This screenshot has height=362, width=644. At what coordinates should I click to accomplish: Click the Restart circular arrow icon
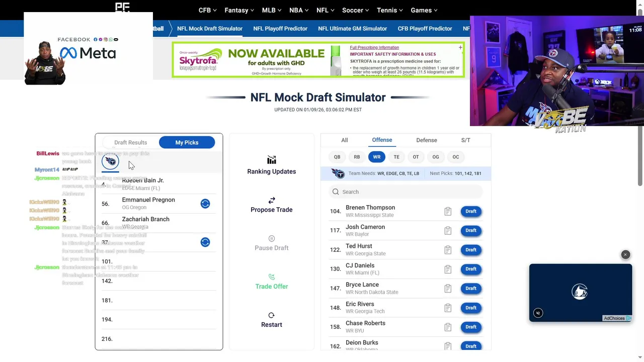pyautogui.click(x=272, y=315)
